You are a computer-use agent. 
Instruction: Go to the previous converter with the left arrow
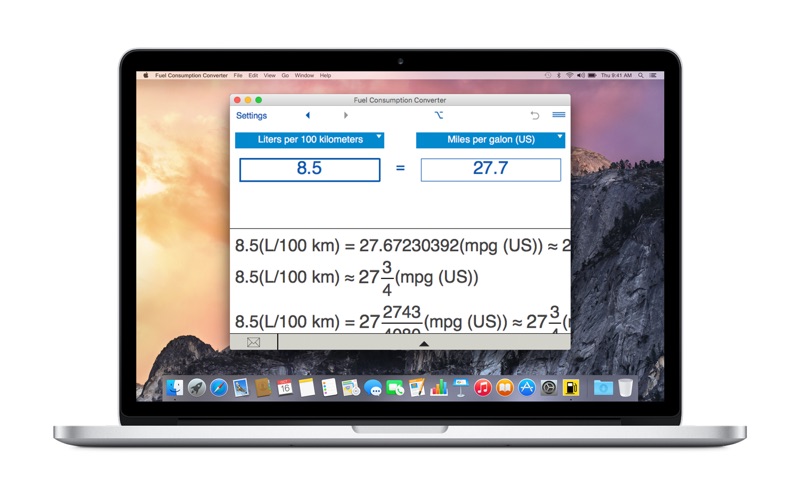point(308,115)
